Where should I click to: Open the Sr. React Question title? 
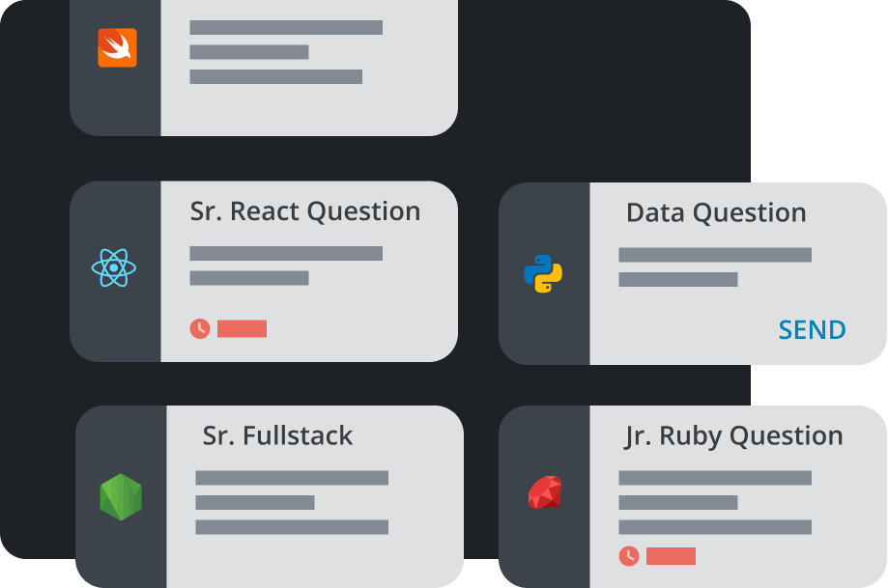304,211
